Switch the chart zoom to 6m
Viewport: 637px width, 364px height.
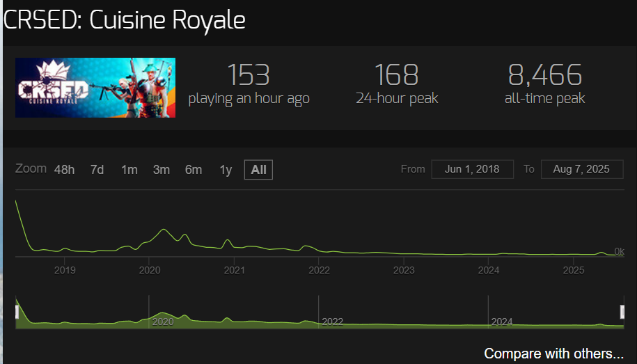[x=194, y=170]
